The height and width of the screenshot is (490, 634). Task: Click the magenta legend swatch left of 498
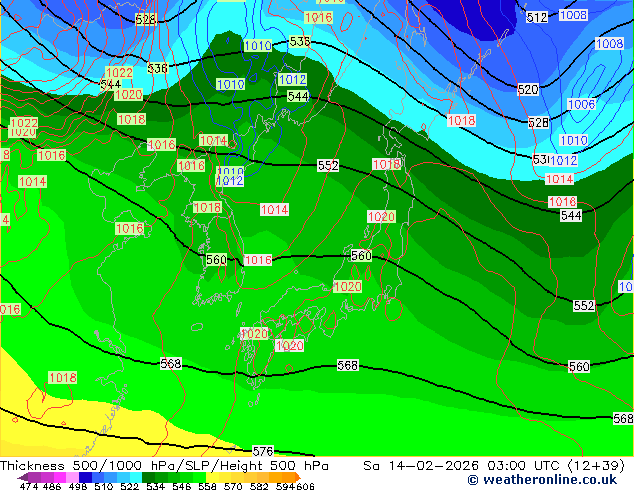point(60,477)
